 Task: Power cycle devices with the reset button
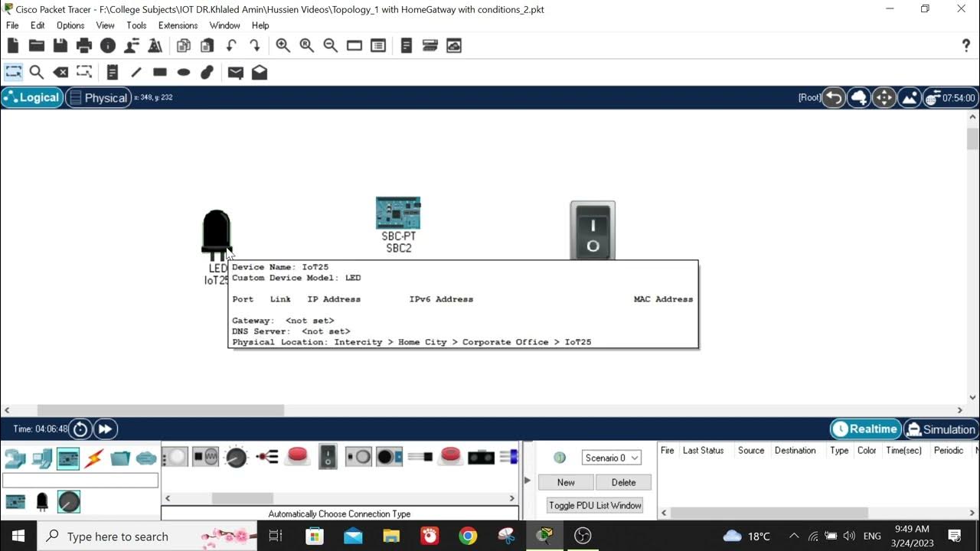click(80, 429)
